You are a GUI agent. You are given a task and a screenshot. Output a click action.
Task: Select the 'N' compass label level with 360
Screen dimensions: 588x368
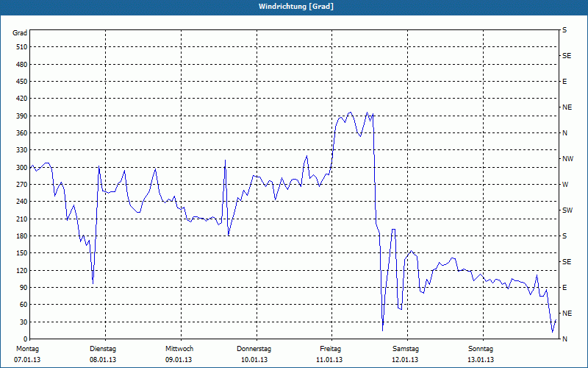tap(564, 133)
